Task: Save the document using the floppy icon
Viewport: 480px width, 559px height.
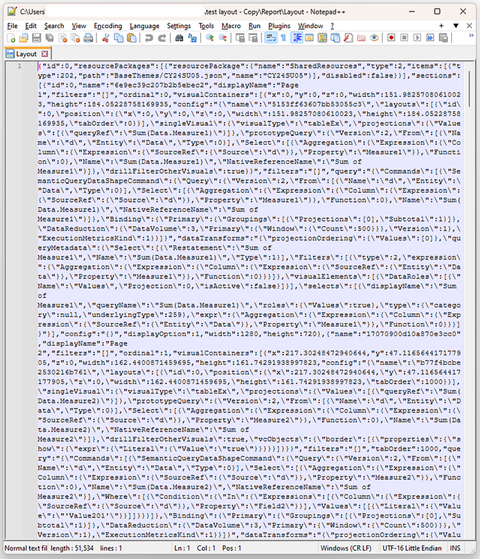Action: pos(36,38)
